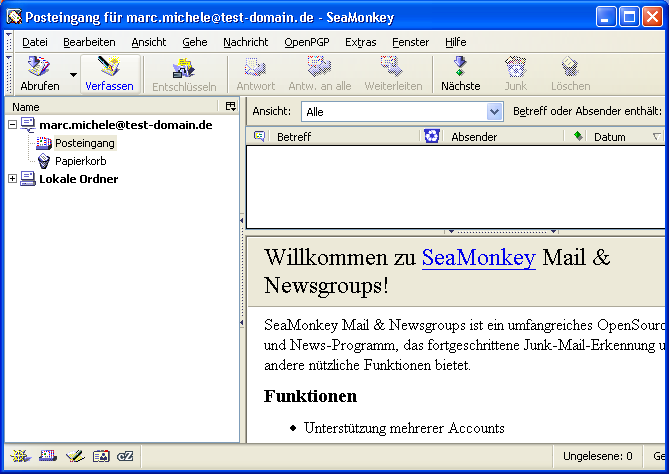The image size is (669, 474).
Task: Open the Ansicht Alle combo box
Action: coord(402,112)
